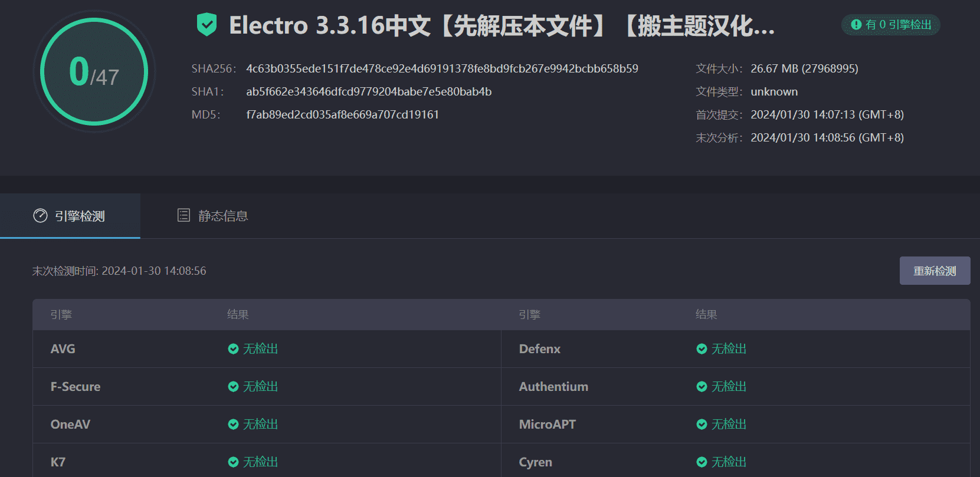Click the Defenx engine name
The image size is (980, 477).
[540, 349]
